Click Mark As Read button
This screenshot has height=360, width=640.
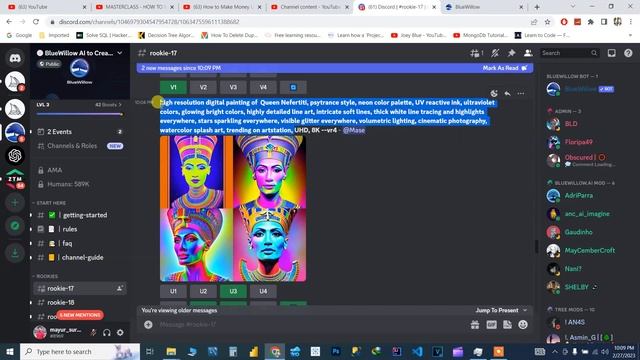505,68
